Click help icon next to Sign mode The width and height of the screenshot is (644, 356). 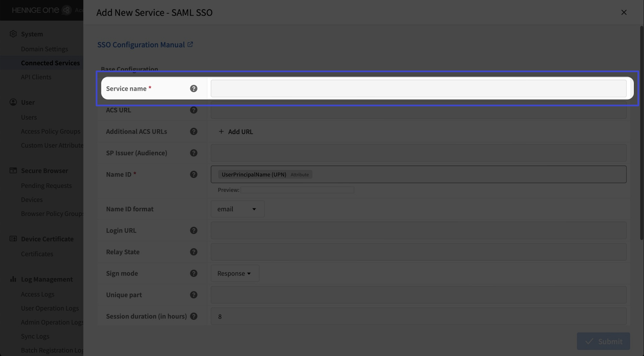pos(194,274)
